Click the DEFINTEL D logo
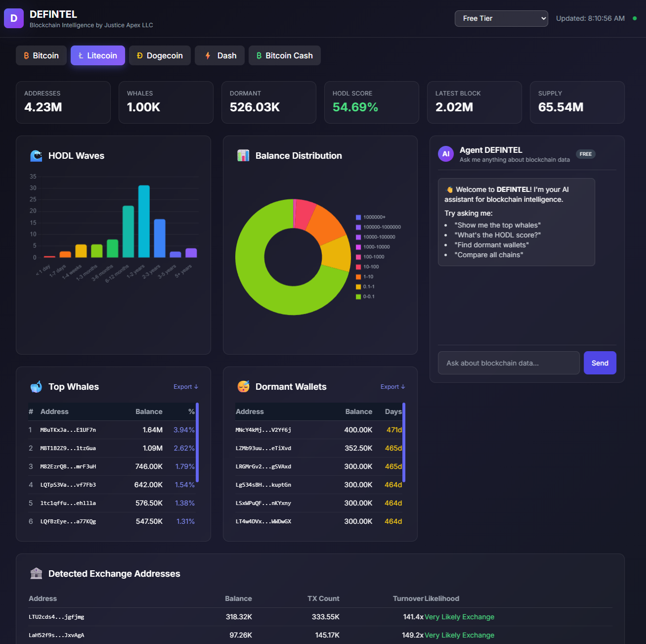Image resolution: width=646 pixels, height=644 pixels. (13, 18)
